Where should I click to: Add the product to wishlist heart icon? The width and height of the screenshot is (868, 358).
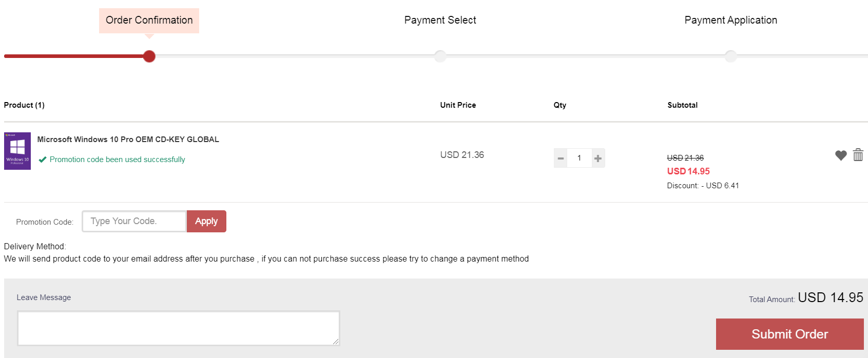click(840, 155)
